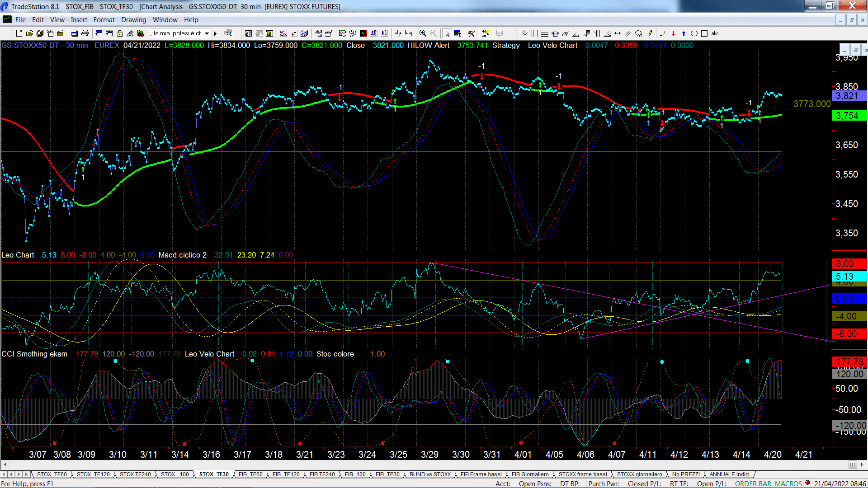Select the vertical lines drawing tool

(534, 33)
